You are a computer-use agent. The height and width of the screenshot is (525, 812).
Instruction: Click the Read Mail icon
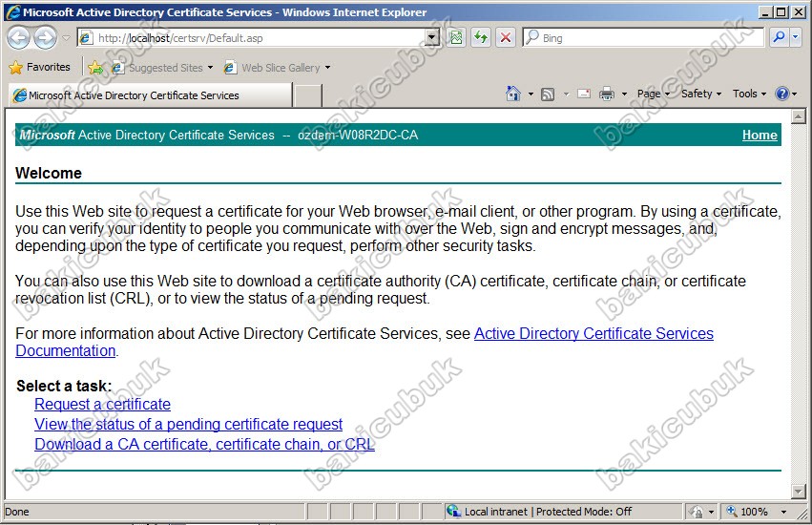(x=584, y=94)
